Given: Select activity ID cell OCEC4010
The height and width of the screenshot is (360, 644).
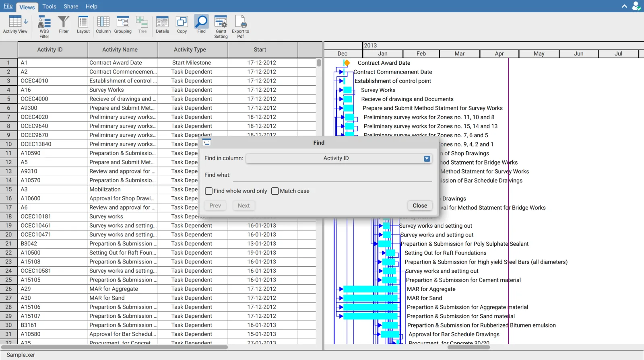Looking at the screenshot, I should point(53,81).
